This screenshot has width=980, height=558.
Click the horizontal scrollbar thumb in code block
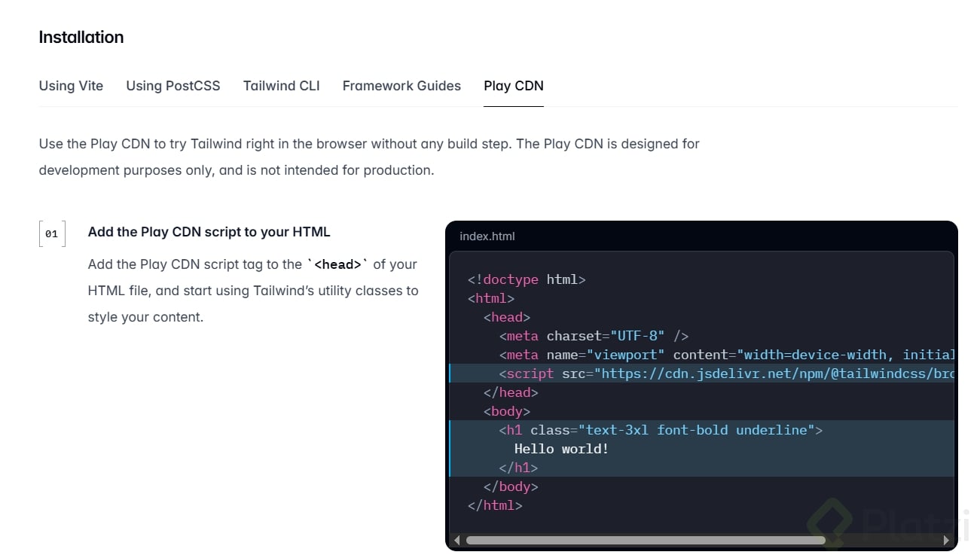tap(646, 540)
